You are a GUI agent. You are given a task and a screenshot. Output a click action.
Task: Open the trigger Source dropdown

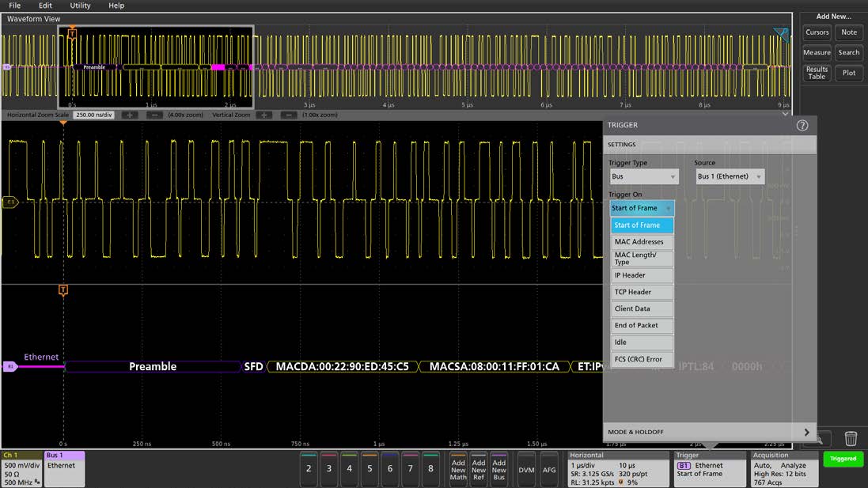coord(730,176)
